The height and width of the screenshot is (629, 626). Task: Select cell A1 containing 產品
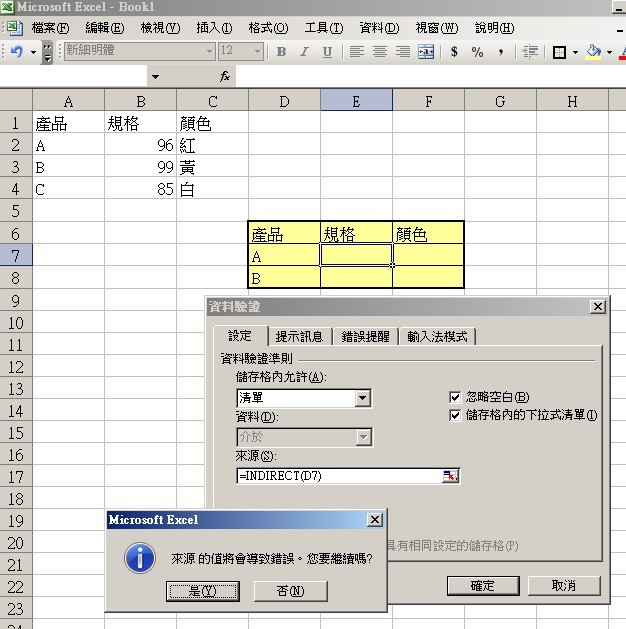click(x=68, y=122)
